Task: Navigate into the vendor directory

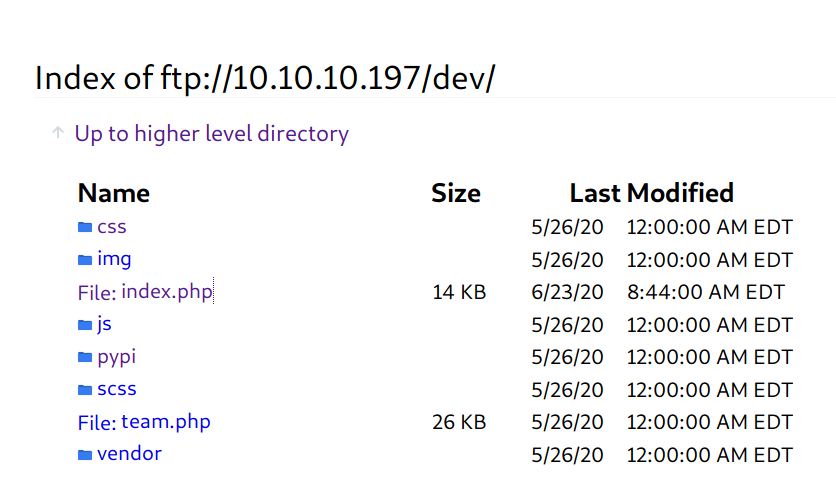Action: pyautogui.click(x=129, y=454)
